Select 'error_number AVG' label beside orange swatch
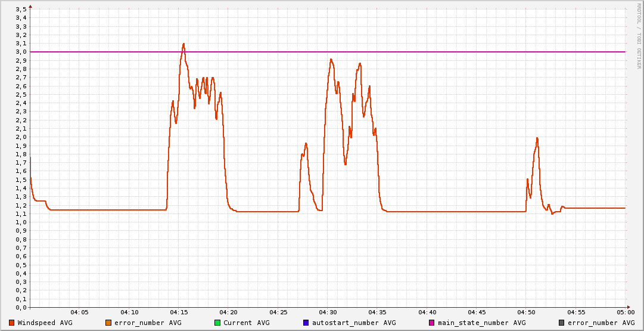The width and height of the screenshot is (644, 331). tap(148, 323)
